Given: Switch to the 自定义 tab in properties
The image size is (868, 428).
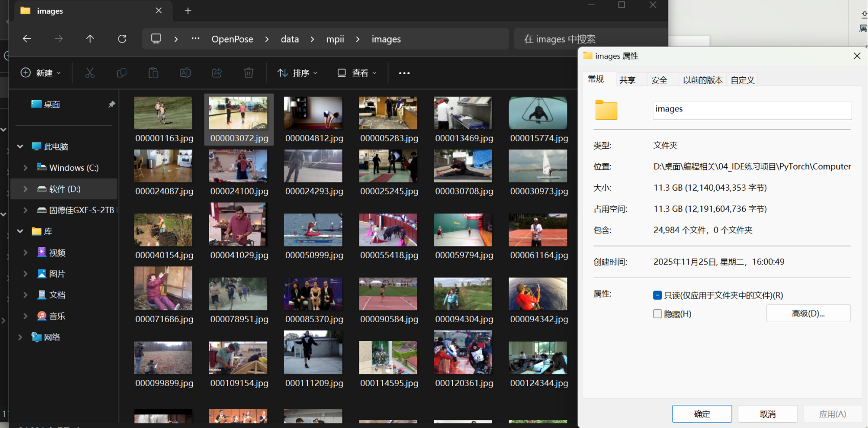Looking at the screenshot, I should coord(743,80).
